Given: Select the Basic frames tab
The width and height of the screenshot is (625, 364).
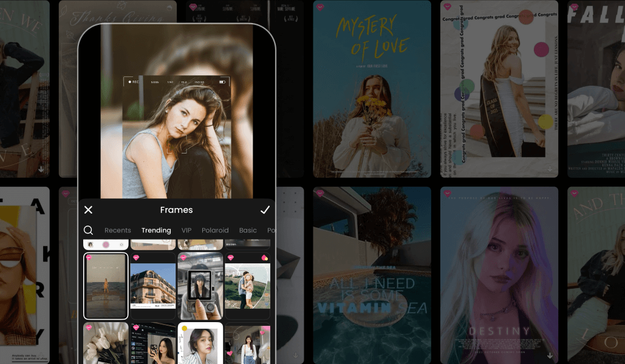Looking at the screenshot, I should [248, 230].
